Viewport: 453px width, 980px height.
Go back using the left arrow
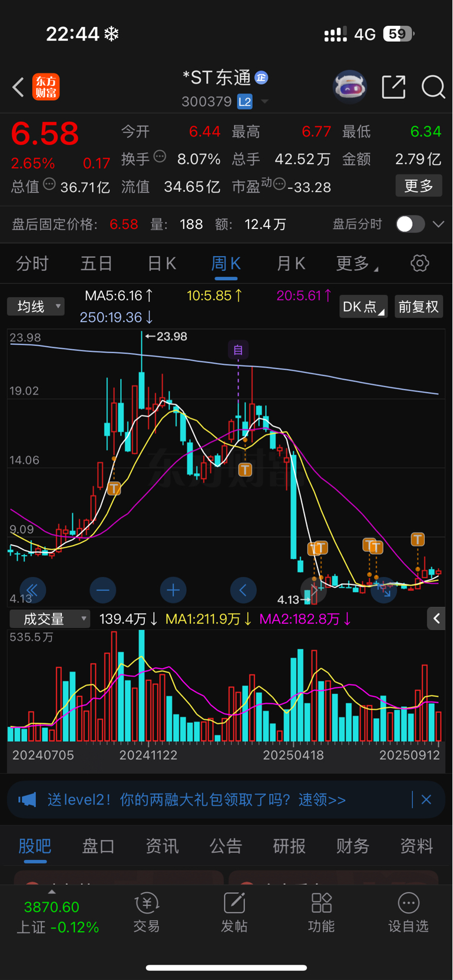coord(18,88)
